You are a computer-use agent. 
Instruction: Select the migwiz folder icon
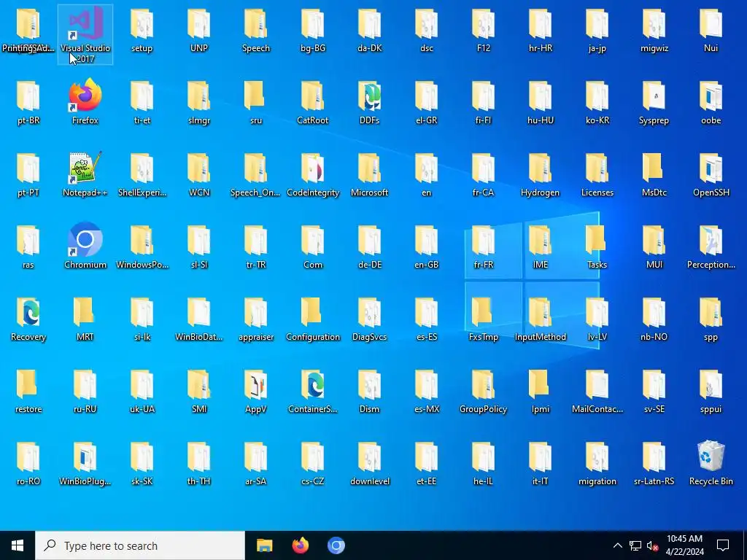[x=654, y=29]
